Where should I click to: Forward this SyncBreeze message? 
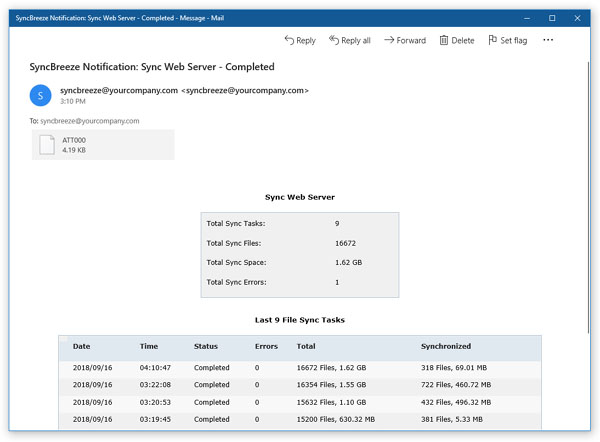pos(405,40)
